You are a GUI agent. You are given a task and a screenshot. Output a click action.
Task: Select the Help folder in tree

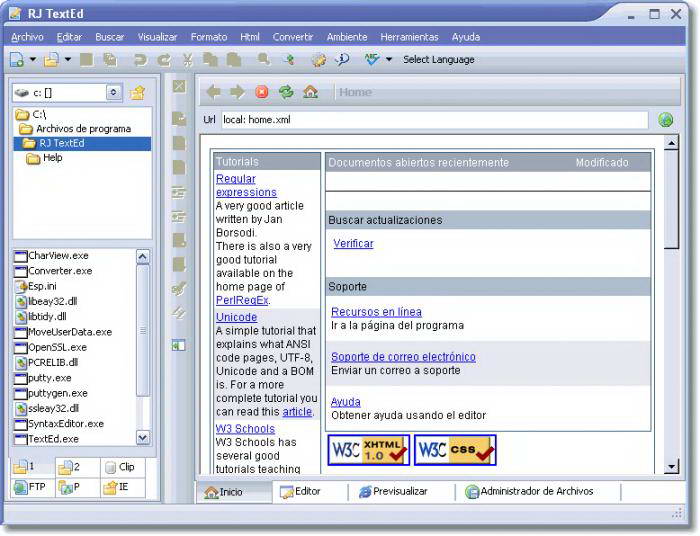click(x=44, y=158)
